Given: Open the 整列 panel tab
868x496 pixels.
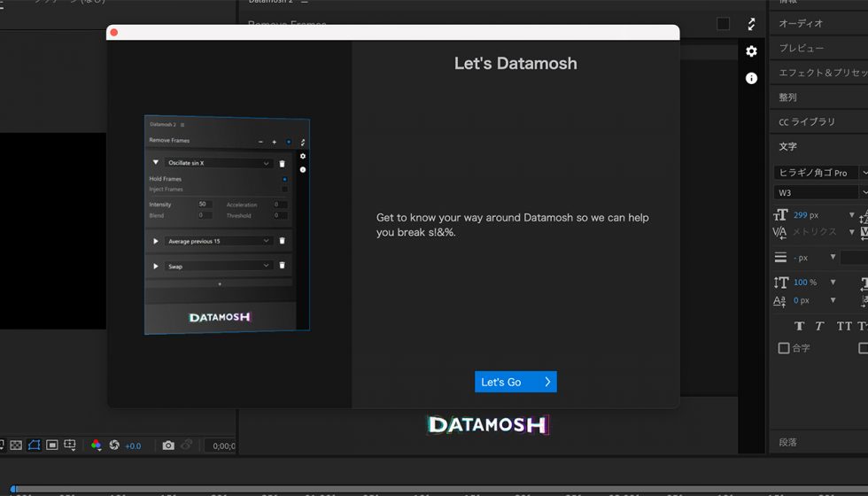Looking at the screenshot, I should 787,97.
